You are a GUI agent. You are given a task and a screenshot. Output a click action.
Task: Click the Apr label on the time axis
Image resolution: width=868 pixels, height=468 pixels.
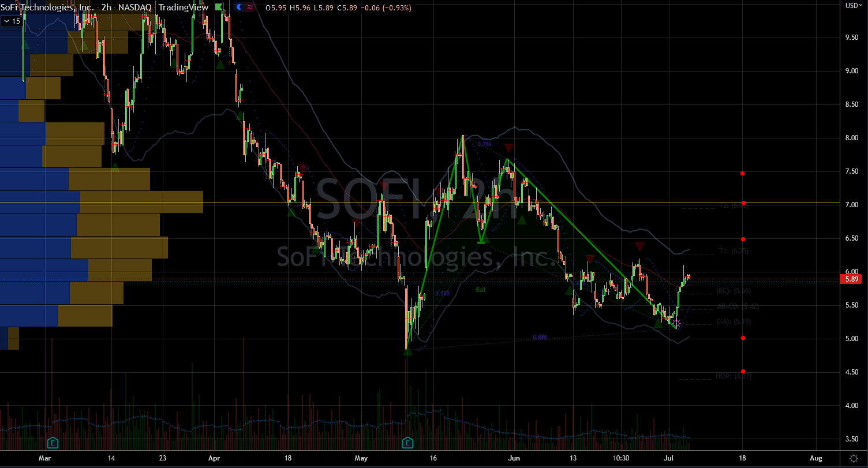(x=215, y=458)
